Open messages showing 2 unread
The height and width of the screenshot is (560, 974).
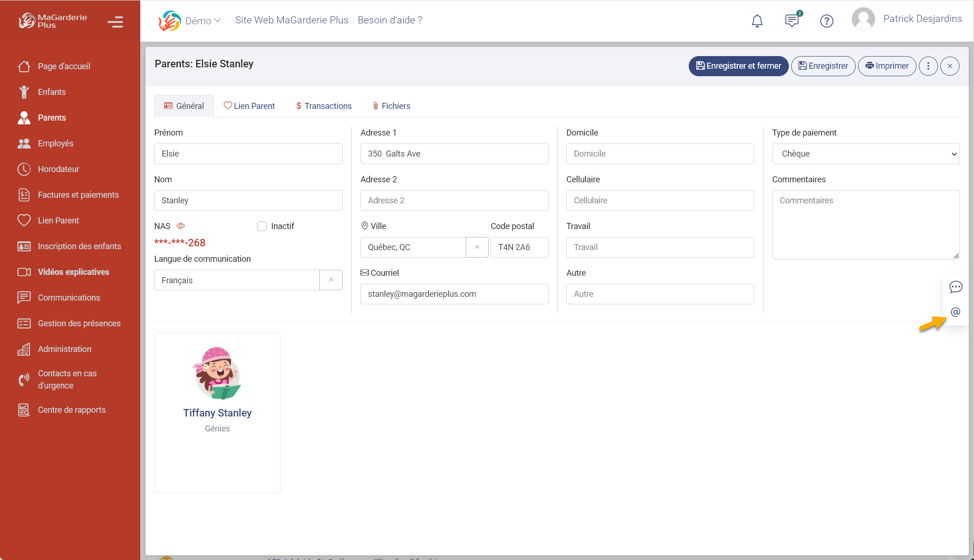pos(791,20)
